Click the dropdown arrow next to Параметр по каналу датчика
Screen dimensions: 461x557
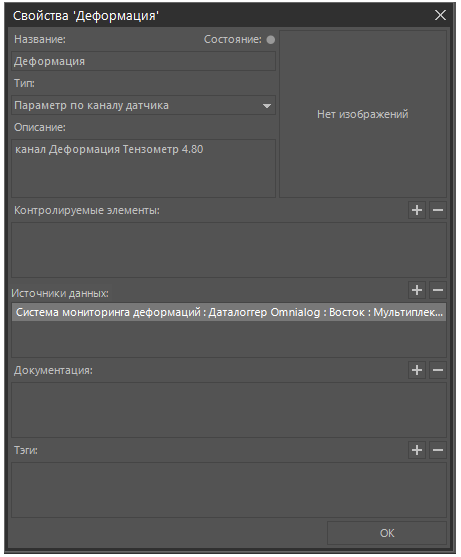pyautogui.click(x=267, y=106)
